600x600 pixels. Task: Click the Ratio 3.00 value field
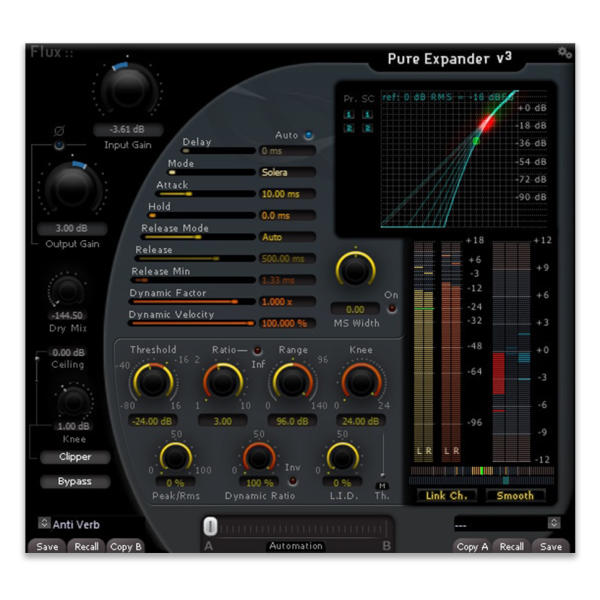click(x=222, y=421)
